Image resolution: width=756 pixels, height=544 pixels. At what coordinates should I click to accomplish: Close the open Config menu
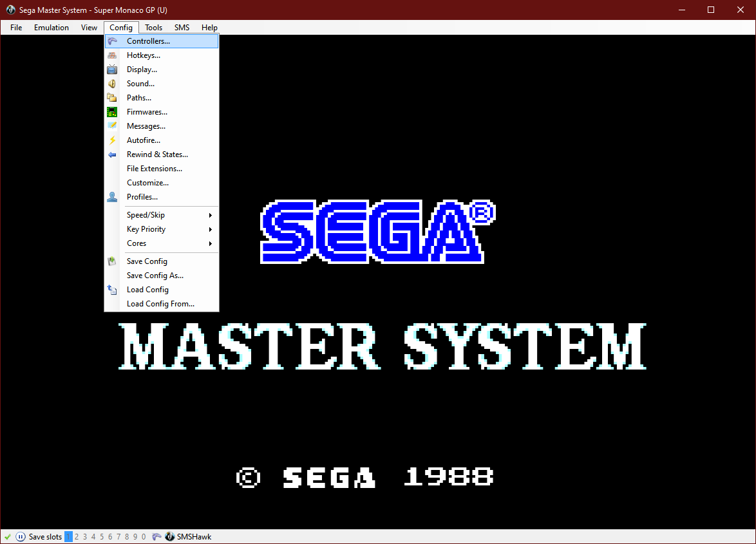click(121, 28)
